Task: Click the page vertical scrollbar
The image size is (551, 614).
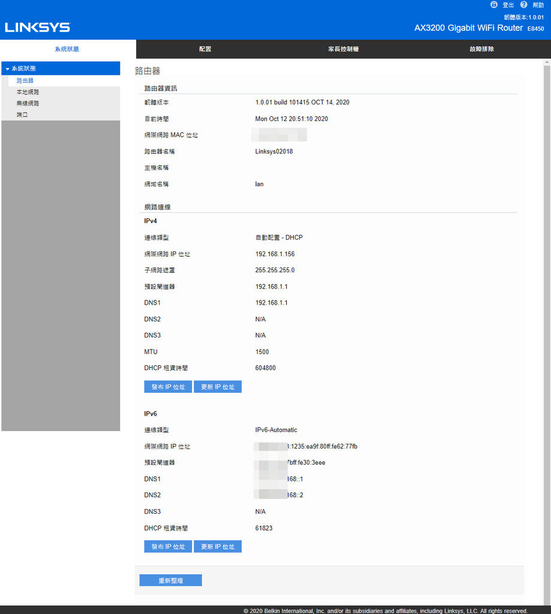Action: coord(547,333)
